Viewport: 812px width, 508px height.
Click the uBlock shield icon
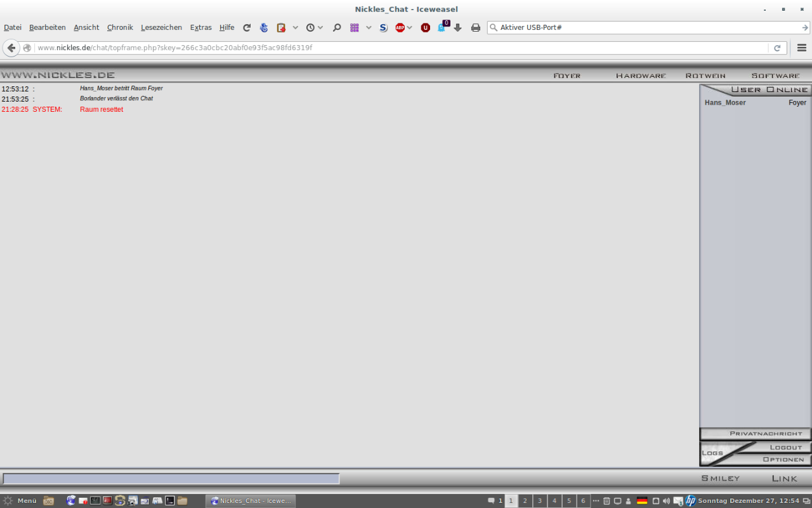point(426,27)
